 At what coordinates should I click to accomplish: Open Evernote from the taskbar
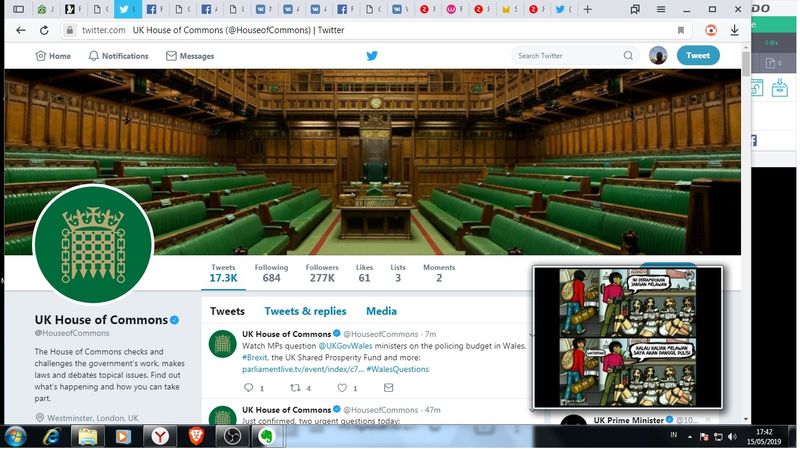coord(266,437)
